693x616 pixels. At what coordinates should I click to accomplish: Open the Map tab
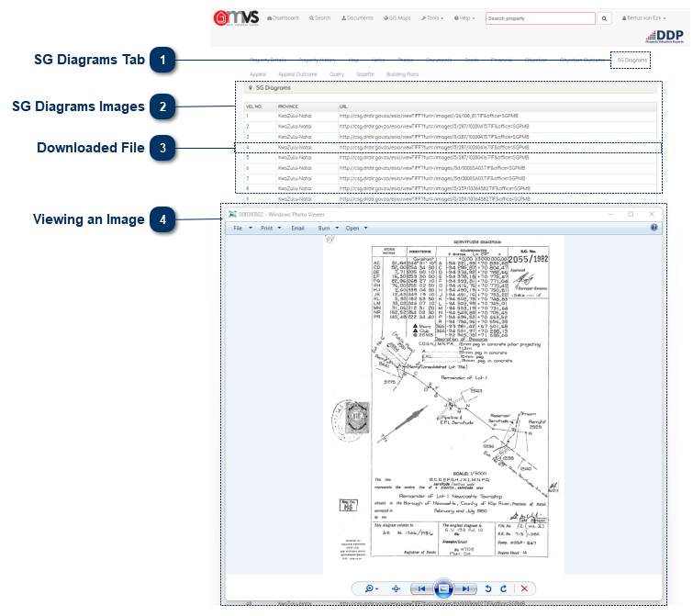(353, 60)
